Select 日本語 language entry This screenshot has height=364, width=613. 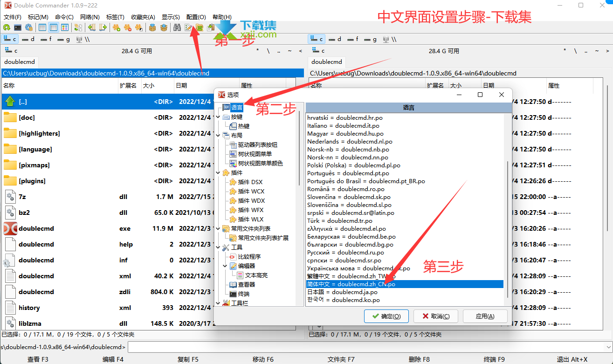coord(342,292)
